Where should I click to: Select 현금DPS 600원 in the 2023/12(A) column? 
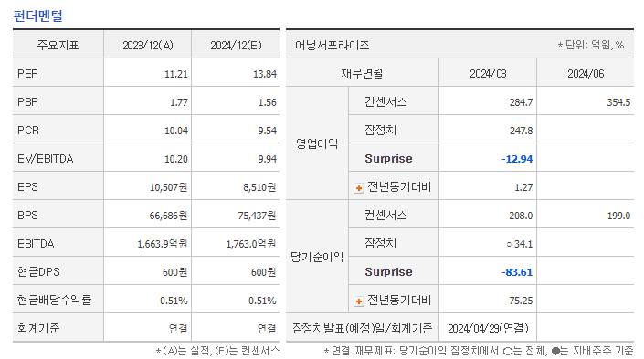175,272
